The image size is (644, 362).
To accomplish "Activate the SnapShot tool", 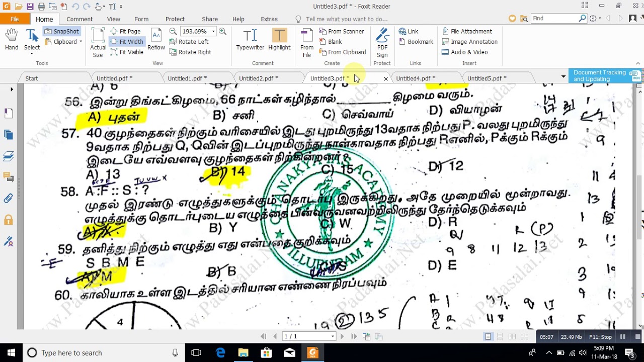I will 61,31.
